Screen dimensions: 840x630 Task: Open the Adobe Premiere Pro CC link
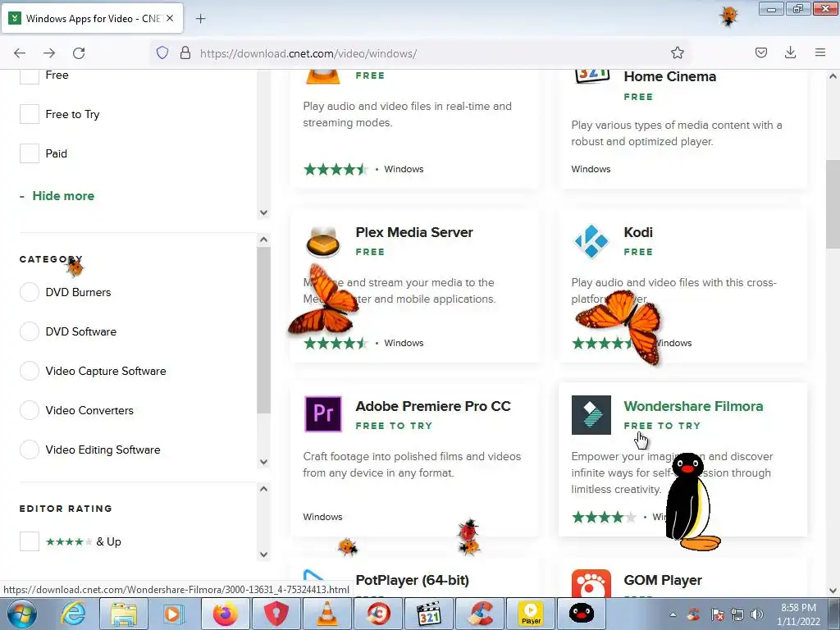coord(433,406)
